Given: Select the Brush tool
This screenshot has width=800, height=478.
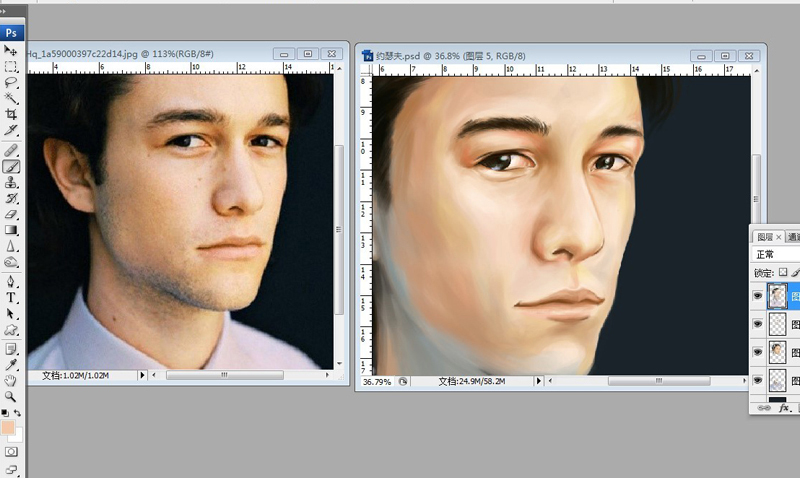Looking at the screenshot, I should pyautogui.click(x=10, y=166).
